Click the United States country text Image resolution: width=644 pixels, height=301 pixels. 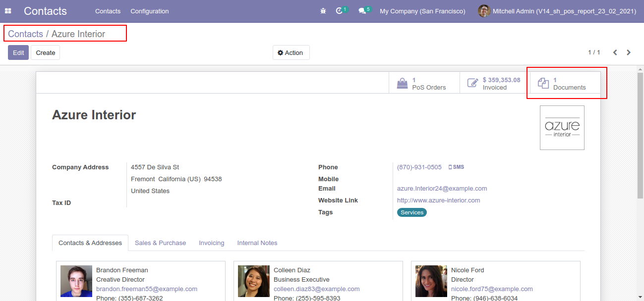point(150,191)
